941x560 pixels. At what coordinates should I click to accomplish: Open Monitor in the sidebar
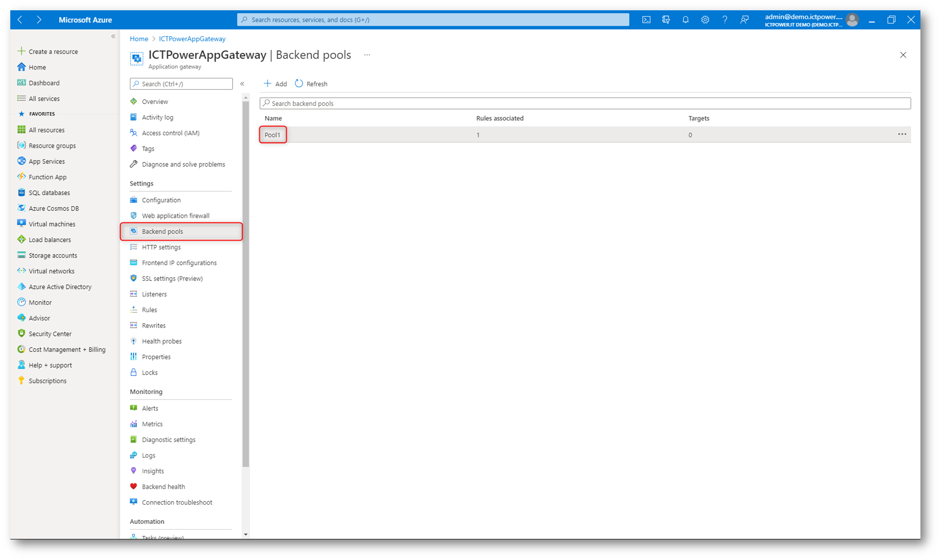(34, 302)
